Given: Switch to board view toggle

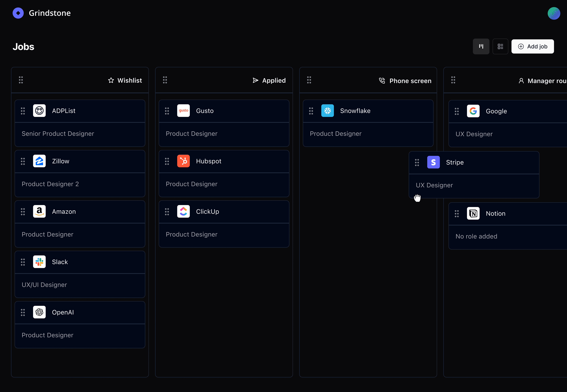Looking at the screenshot, I should (481, 46).
